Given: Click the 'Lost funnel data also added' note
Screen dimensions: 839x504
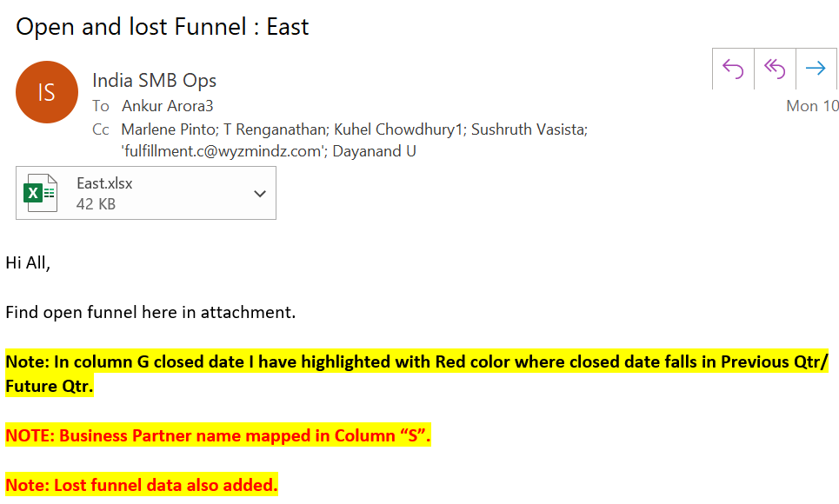Looking at the screenshot, I should tap(142, 485).
